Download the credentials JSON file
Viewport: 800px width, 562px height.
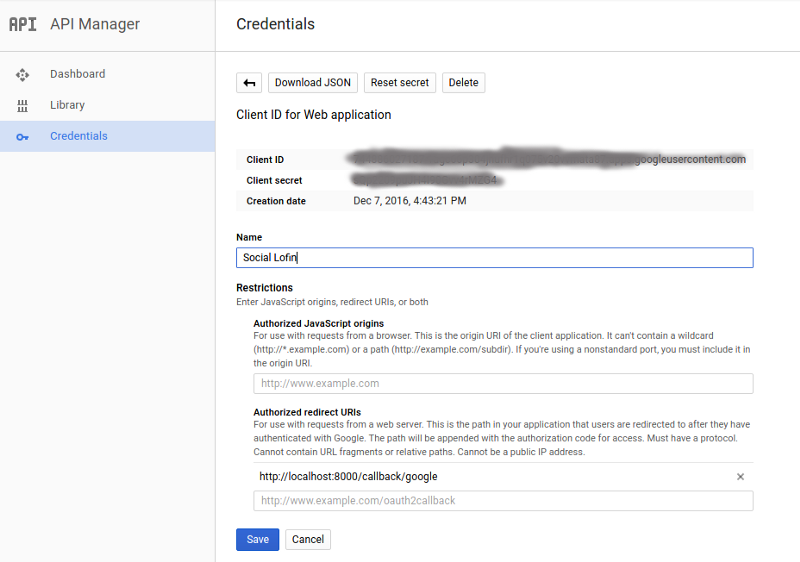[312, 83]
